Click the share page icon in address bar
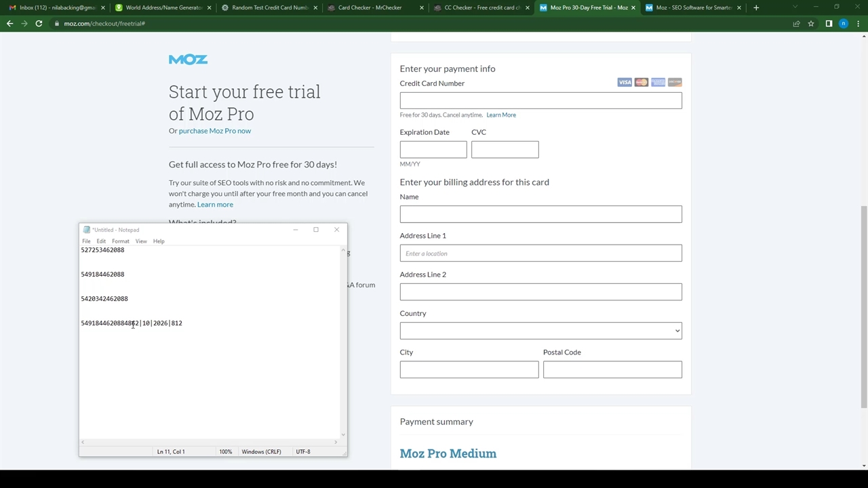The width and height of the screenshot is (868, 488). pos(796,24)
